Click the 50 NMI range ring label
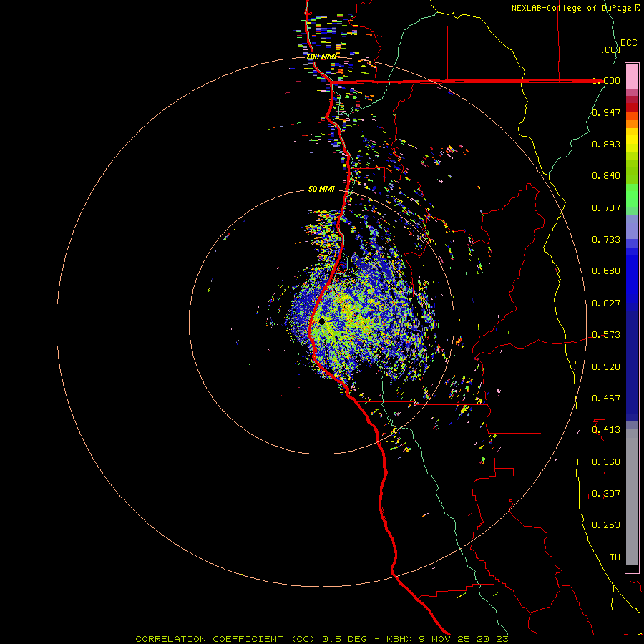The width and height of the screenshot is (644, 644). (321, 190)
